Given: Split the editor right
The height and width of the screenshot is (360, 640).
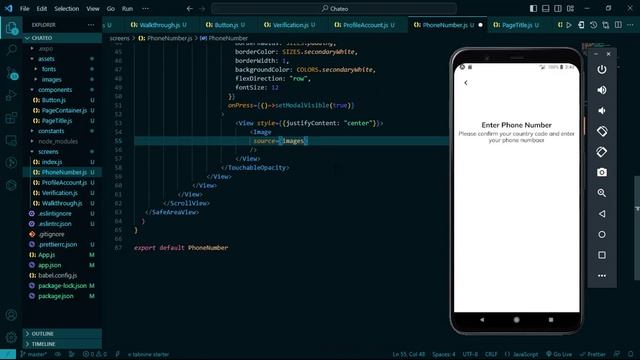Looking at the screenshot, I should tap(618, 25).
